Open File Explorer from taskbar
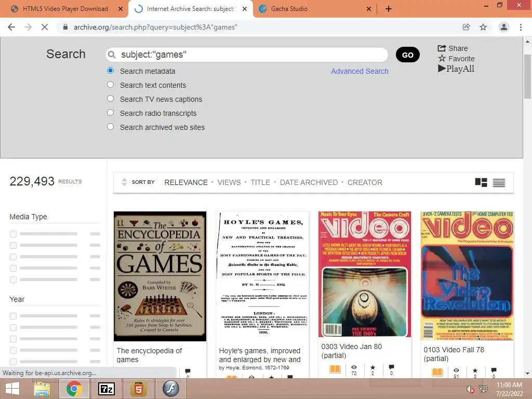Viewport: 532px width, 399px height. [x=42, y=389]
